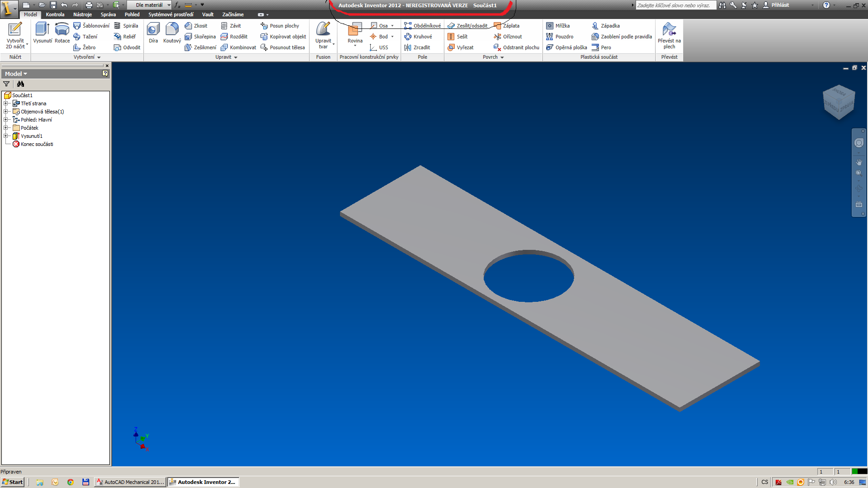Click the ViewCube navigation cube
Screen dimensions: 868x488
pyautogui.click(x=839, y=103)
